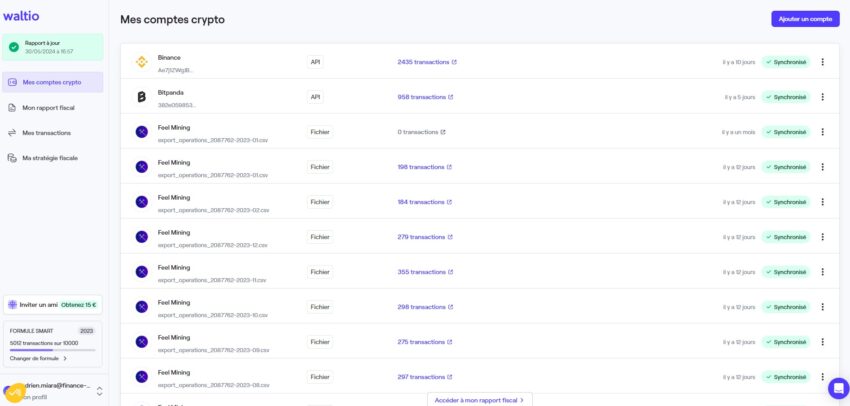The height and width of the screenshot is (406, 850).
Task: Click the user profile avatar icon
Action: pyautogui.click(x=14, y=391)
